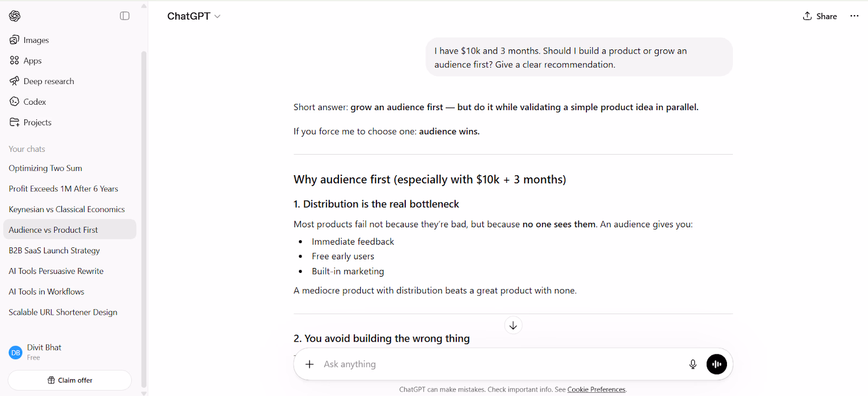
Task: Click the Claim offer button
Action: pyautogui.click(x=69, y=380)
